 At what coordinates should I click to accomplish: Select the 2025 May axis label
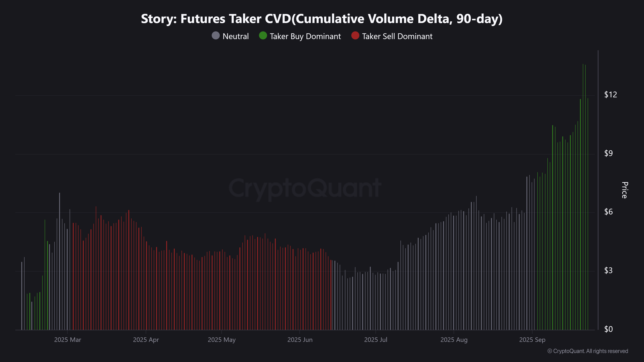222,340
